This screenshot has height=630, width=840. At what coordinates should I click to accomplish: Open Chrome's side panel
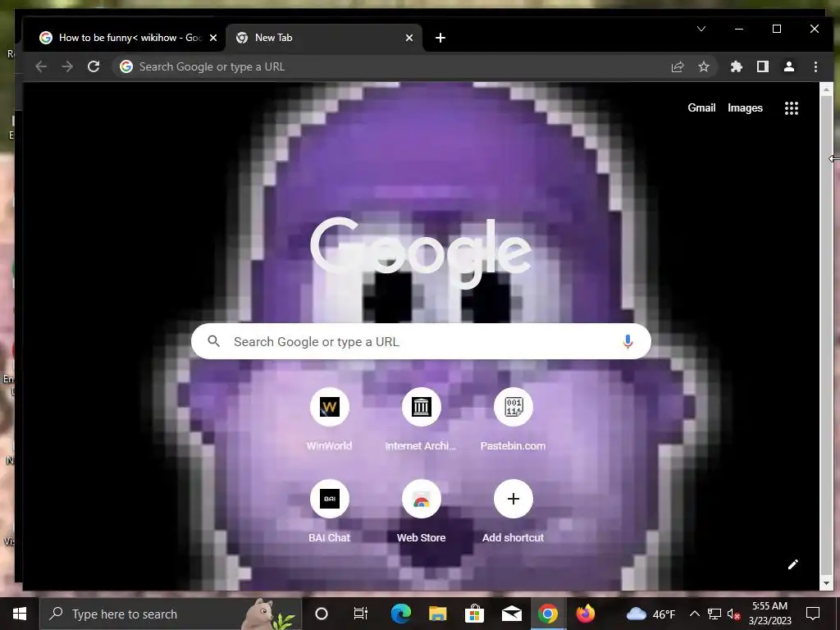click(763, 66)
